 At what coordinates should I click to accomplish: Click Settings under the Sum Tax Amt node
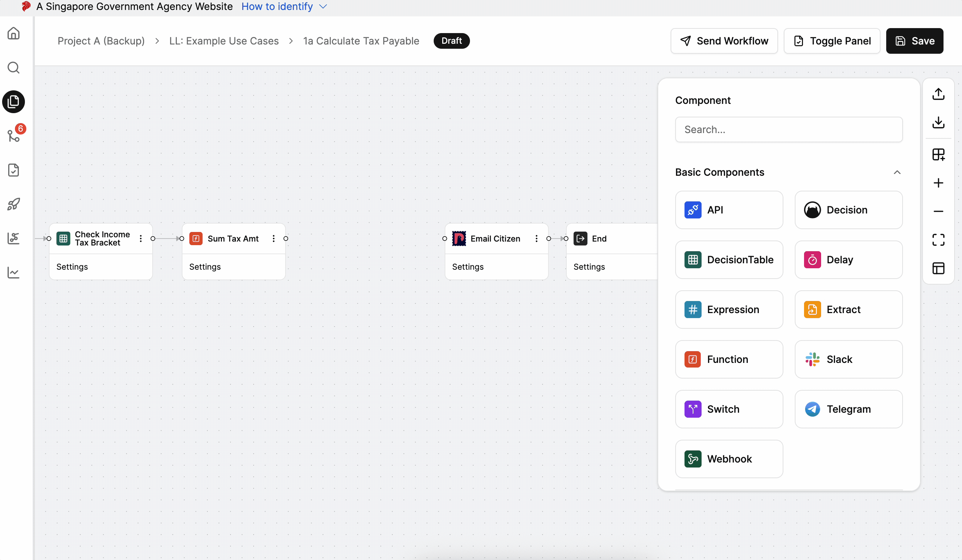[x=205, y=267]
